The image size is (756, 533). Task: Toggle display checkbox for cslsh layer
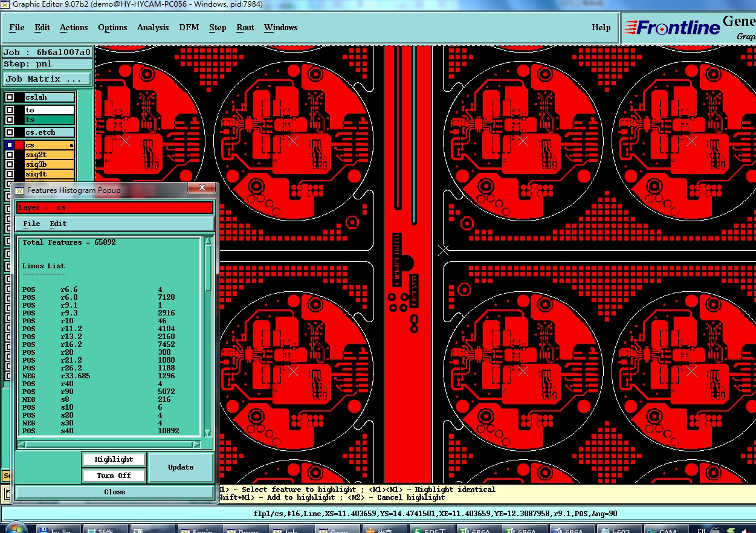tap(10, 98)
